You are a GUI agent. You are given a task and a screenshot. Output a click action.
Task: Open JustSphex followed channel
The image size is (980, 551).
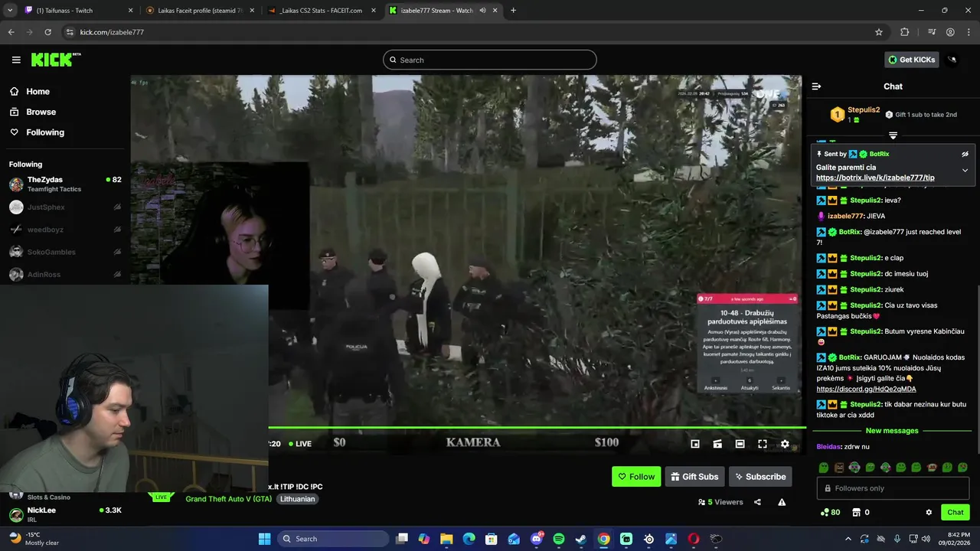tap(65, 207)
